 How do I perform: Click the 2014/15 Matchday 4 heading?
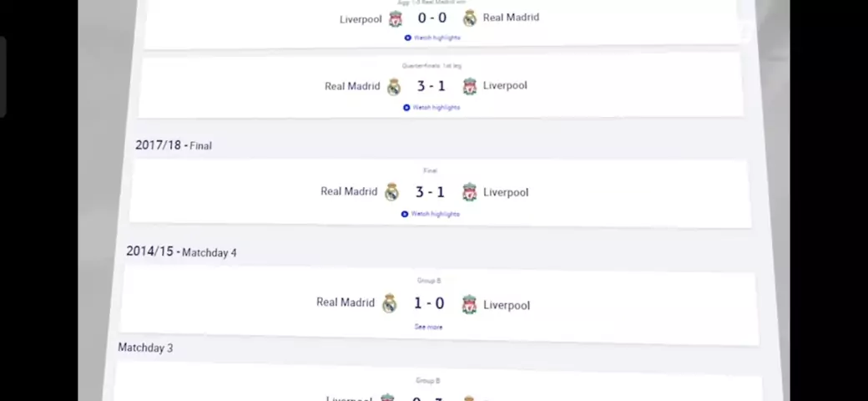[x=181, y=251]
